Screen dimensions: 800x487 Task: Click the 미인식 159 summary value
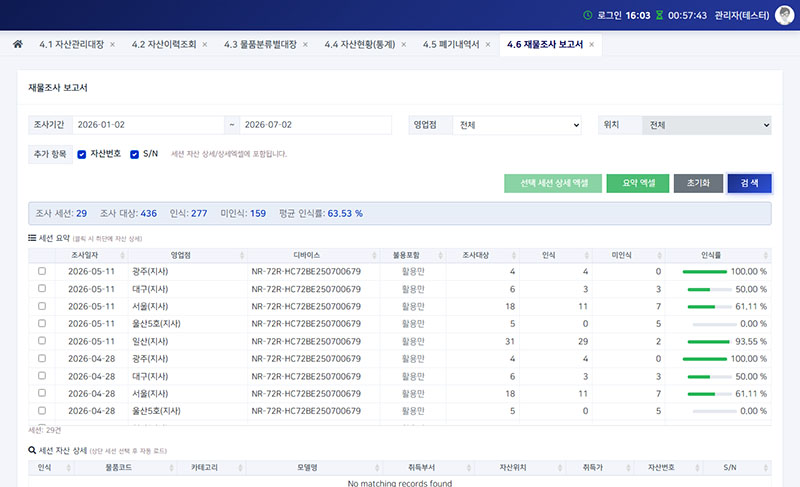258,213
